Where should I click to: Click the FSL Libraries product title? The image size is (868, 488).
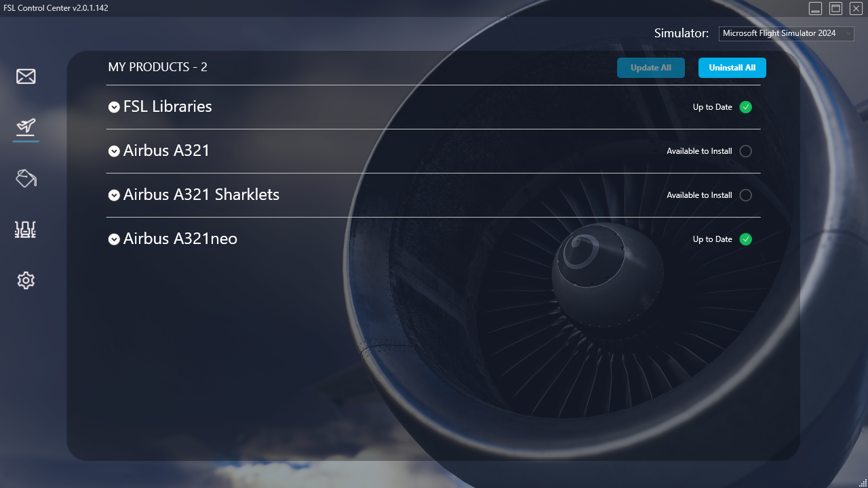(167, 106)
